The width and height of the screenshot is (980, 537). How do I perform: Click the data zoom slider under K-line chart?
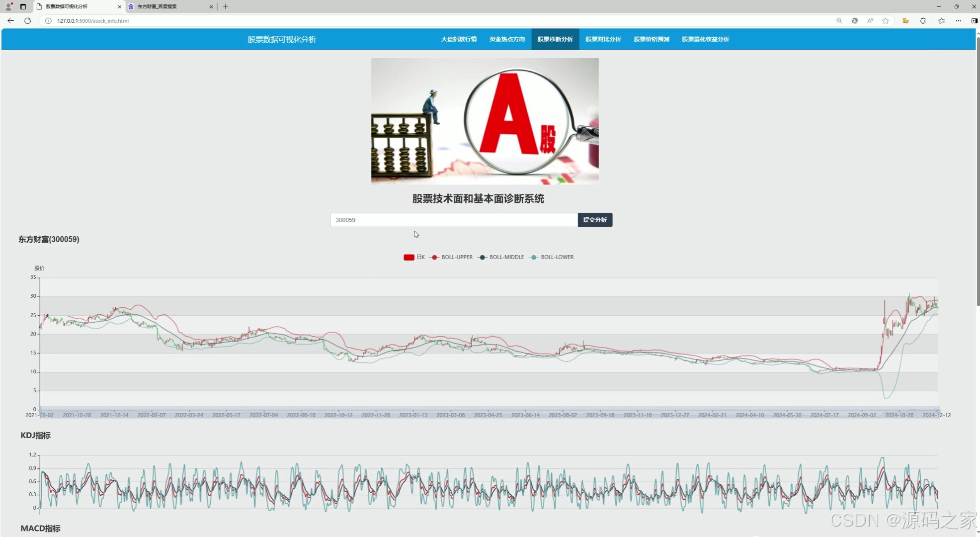[x=489, y=414]
